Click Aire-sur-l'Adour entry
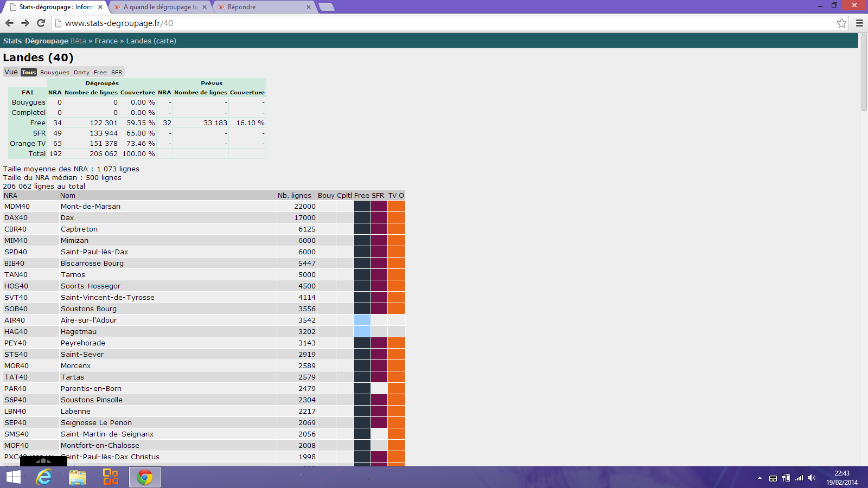This screenshot has width=868, height=488. pyautogui.click(x=89, y=320)
